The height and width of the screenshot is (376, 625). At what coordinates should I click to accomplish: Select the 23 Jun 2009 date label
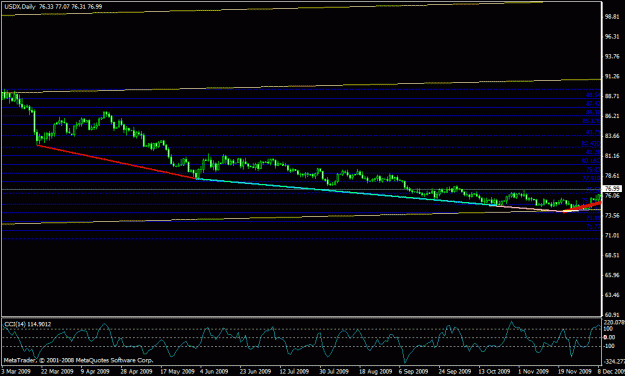(x=255, y=371)
